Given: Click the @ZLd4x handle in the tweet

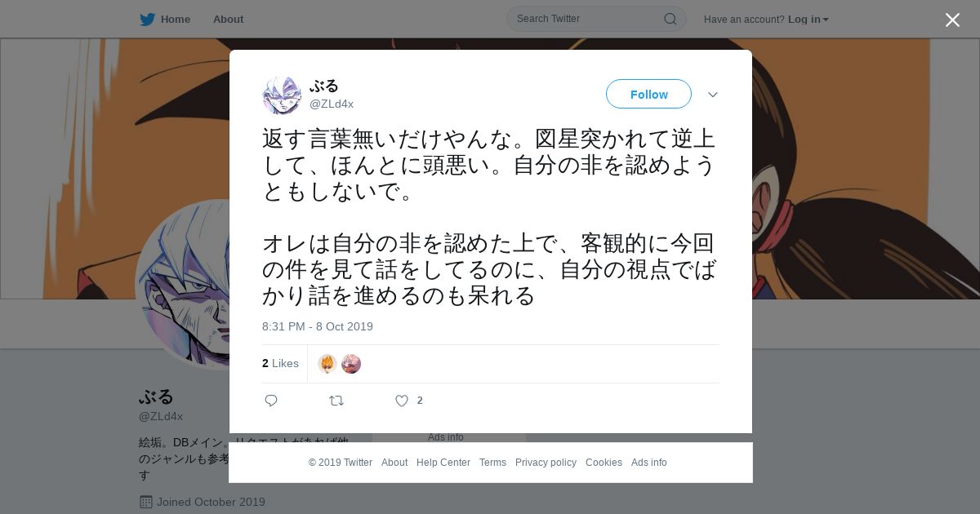Looking at the screenshot, I should point(332,104).
